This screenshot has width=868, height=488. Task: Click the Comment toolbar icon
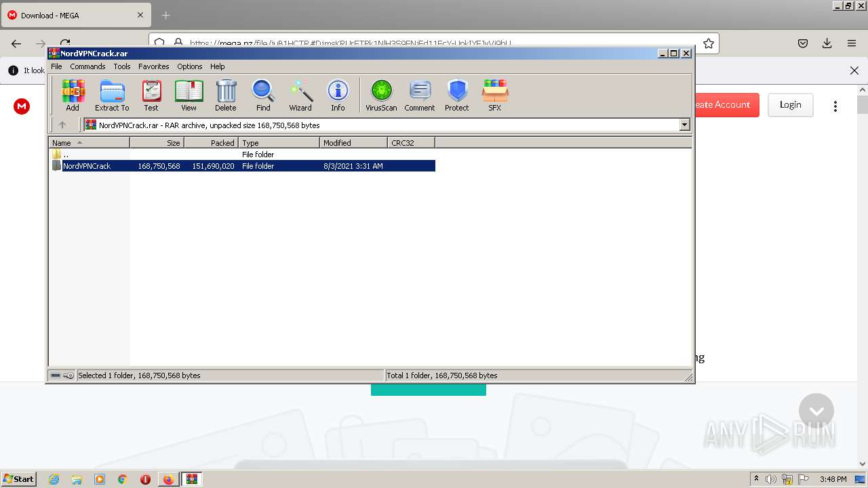[x=420, y=95]
